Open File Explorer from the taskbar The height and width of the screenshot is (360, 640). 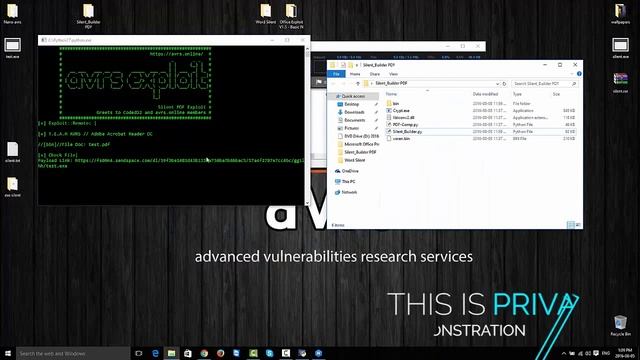point(171,353)
